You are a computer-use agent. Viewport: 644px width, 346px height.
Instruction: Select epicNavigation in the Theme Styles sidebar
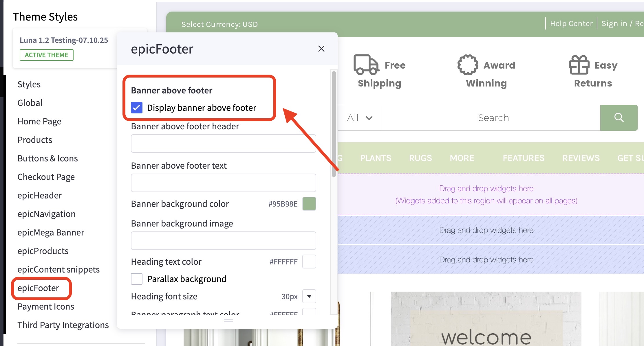point(46,214)
